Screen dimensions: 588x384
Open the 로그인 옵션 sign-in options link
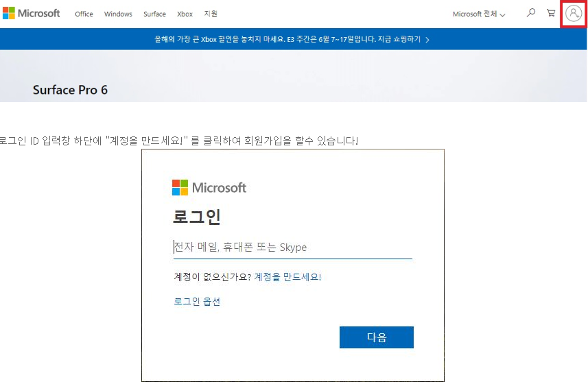(x=197, y=302)
